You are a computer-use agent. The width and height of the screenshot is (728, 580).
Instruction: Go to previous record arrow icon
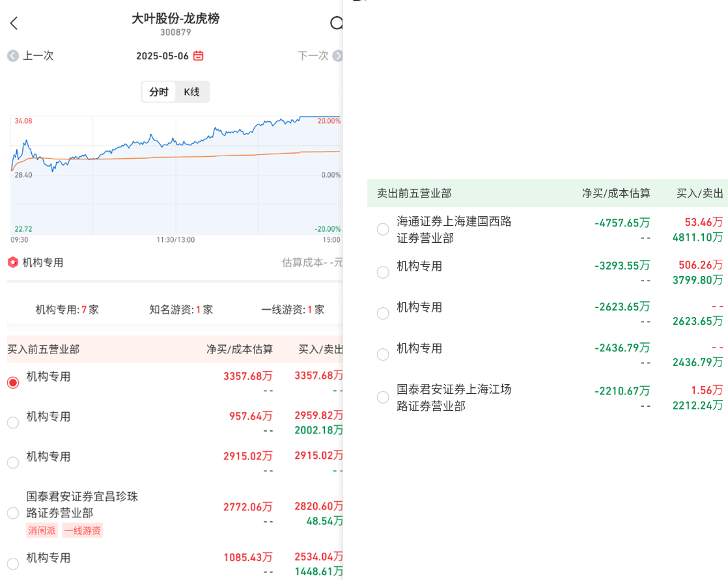point(13,56)
